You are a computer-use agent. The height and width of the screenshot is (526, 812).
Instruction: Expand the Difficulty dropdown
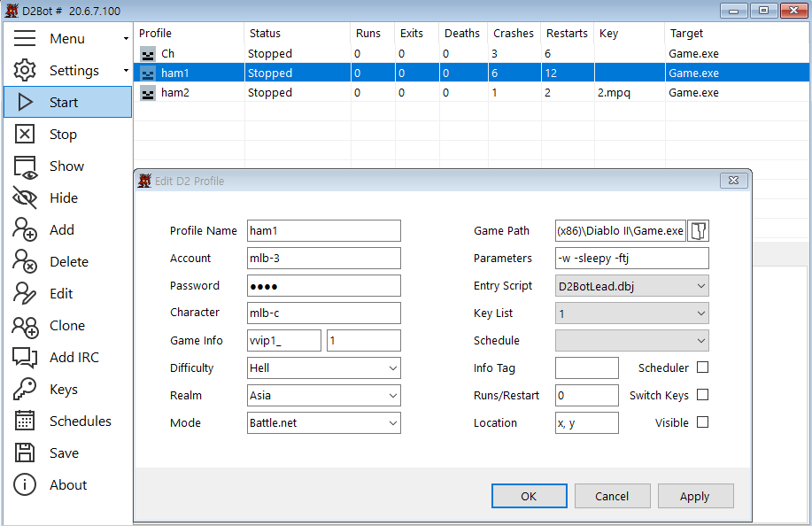coord(323,367)
